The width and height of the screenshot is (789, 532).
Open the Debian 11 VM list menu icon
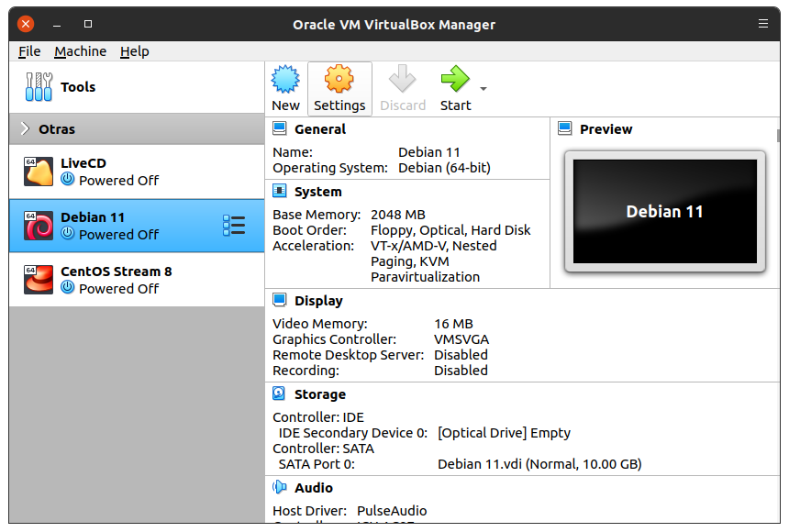234,226
